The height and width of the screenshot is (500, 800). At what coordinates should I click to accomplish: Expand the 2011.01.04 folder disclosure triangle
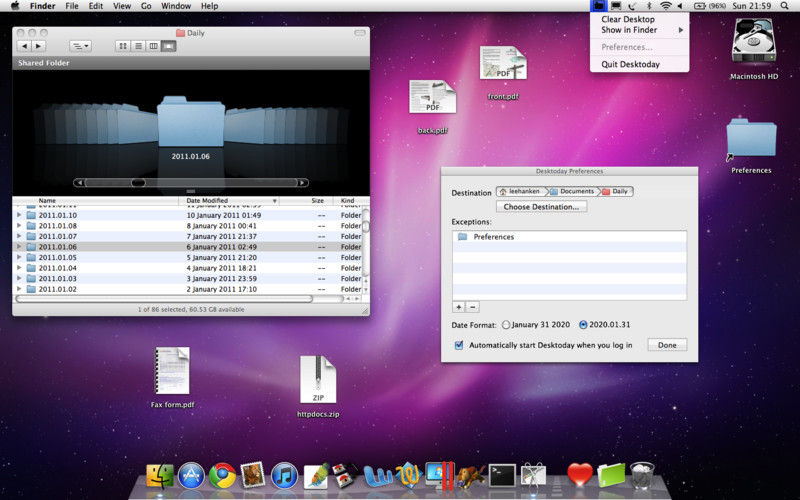[18, 268]
